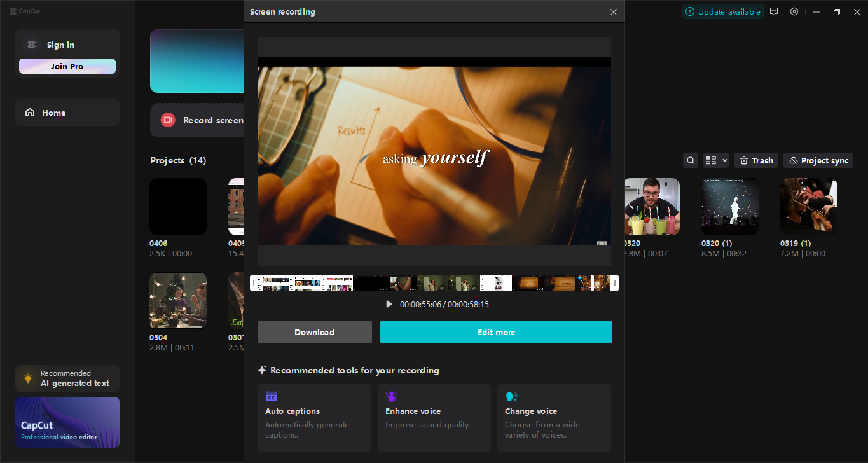Viewport: 868px width, 463px height.
Task: Click the Join Pro button
Action: point(67,66)
